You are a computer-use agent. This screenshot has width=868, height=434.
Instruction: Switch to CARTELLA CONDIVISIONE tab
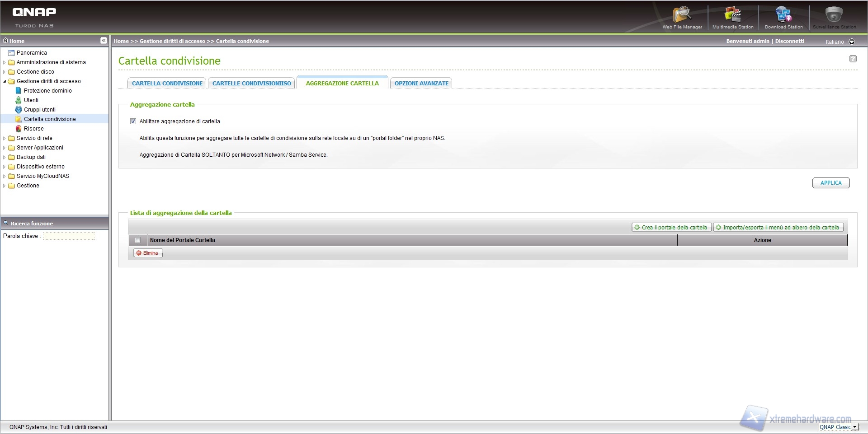167,84
